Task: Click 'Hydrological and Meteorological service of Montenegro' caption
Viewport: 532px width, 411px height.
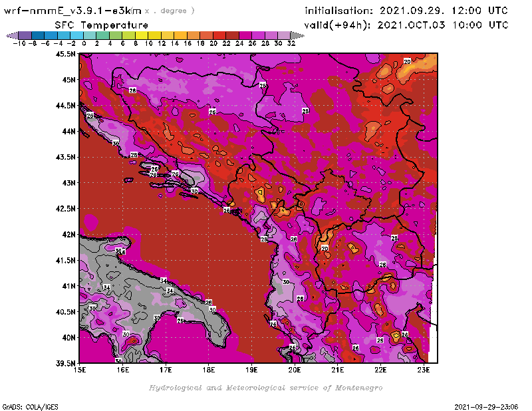Action: point(265,388)
